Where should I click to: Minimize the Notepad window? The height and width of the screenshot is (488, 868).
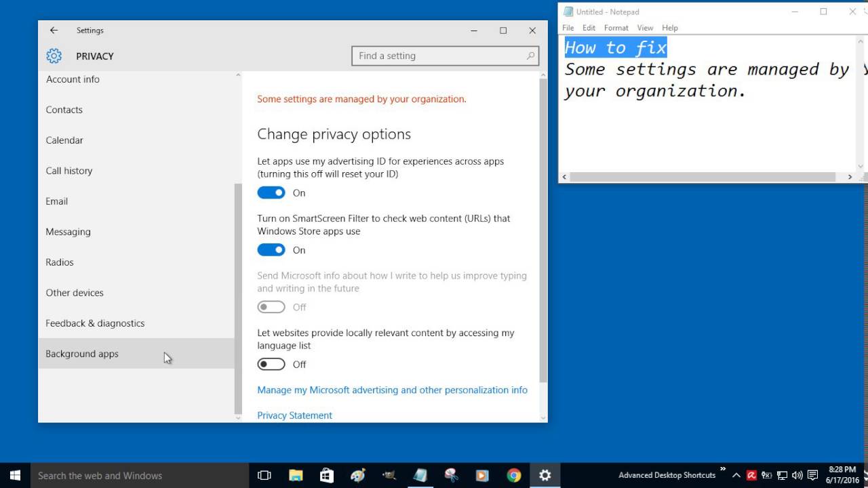click(x=793, y=12)
